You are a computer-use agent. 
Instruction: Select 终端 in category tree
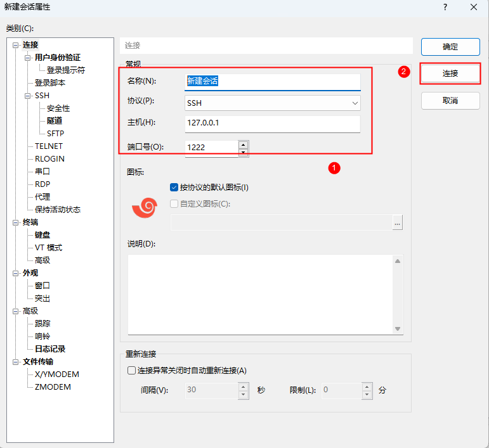click(30, 222)
